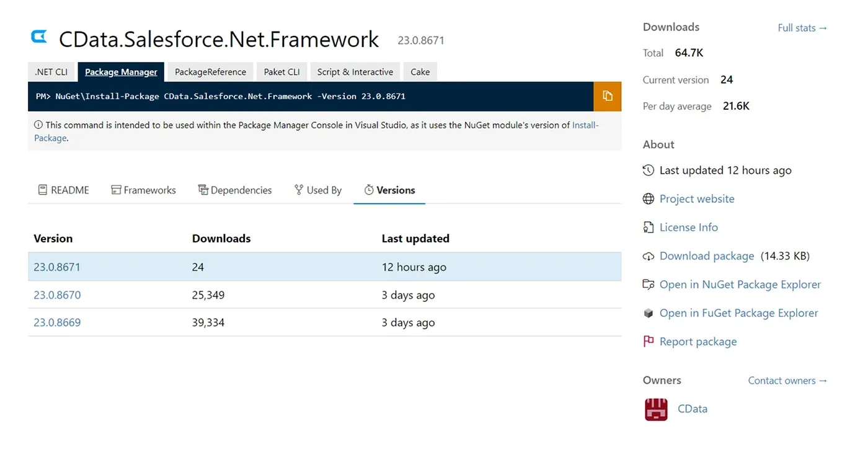Image resolution: width=868 pixels, height=452 pixels.
Task: Download the package via the download icon
Action: [648, 255]
